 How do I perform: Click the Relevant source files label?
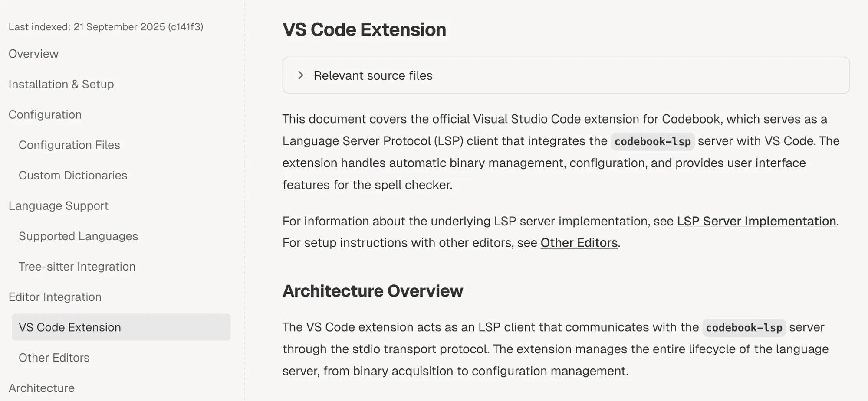[373, 75]
